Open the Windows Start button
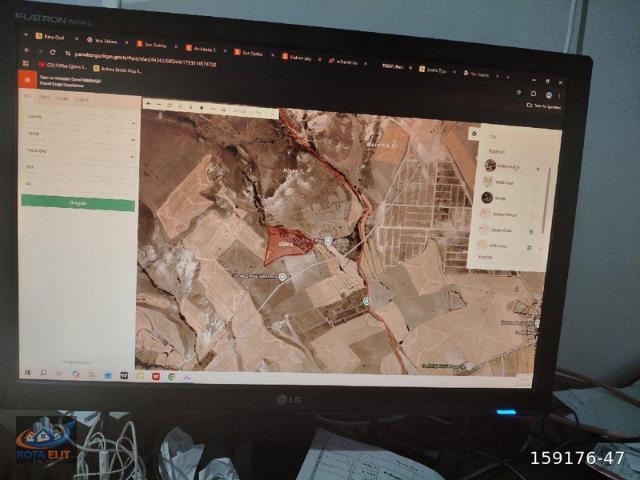This screenshot has width=640, height=480. (x=28, y=372)
